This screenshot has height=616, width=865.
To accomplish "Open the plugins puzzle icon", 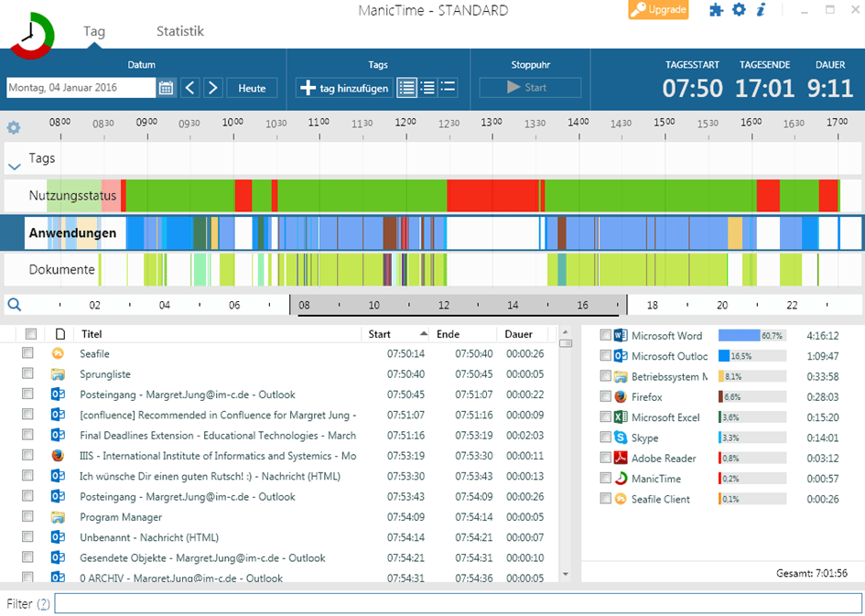I will point(716,10).
